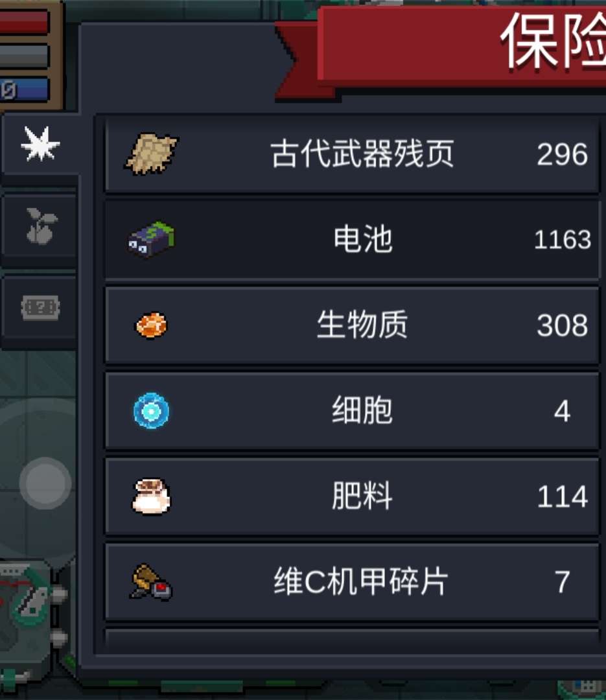The height and width of the screenshot is (700, 606).
Task: Click the 保险 red banner title
Action: (552, 42)
